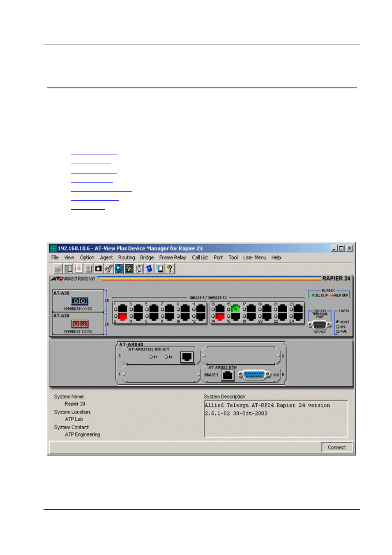Click the blue network node toolbar icon
392x555 pixels.
coord(119,269)
